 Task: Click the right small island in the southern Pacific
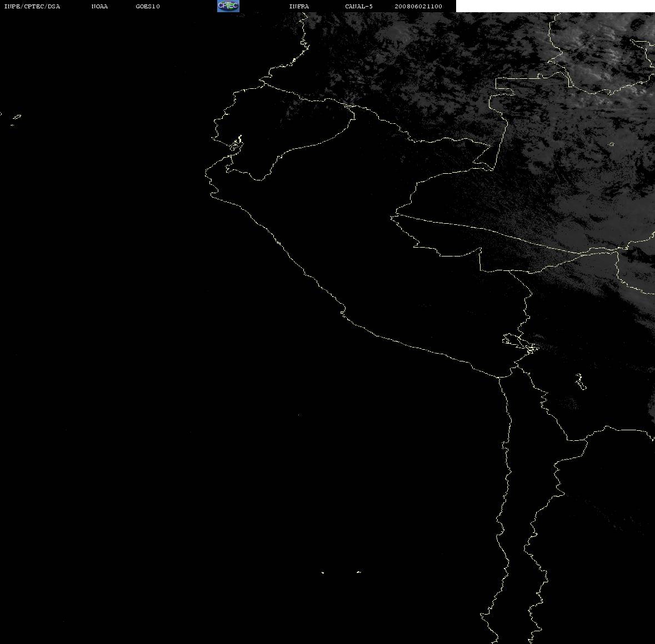[x=358, y=572]
